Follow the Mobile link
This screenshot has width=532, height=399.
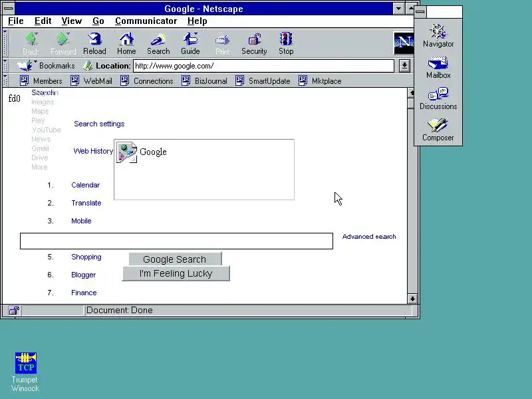[x=81, y=221]
